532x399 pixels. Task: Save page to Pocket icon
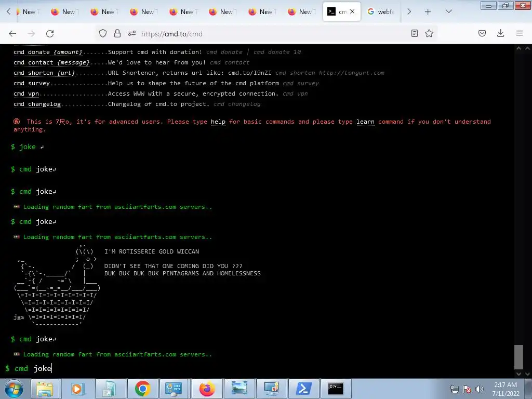482,33
